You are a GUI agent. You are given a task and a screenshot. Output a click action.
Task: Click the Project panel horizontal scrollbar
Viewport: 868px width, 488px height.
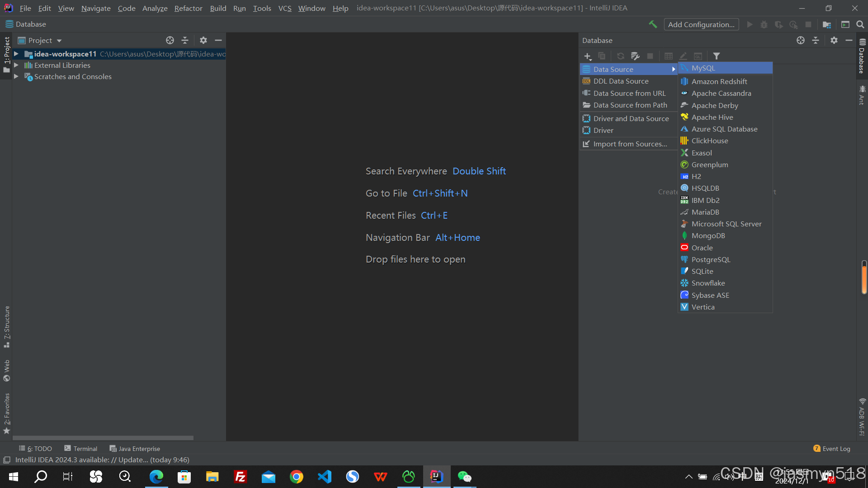(103, 438)
